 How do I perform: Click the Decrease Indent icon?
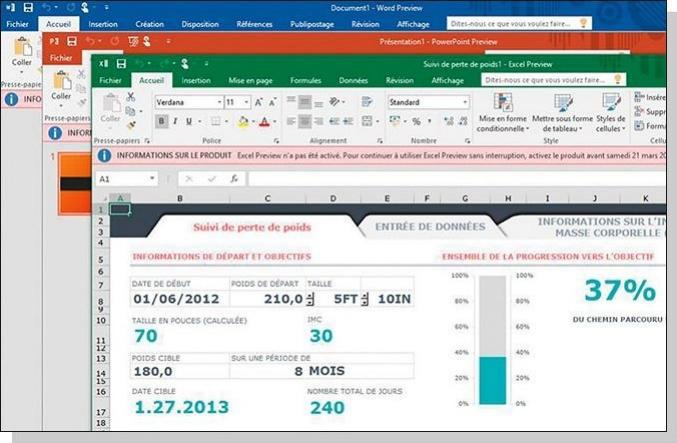[x=334, y=121]
